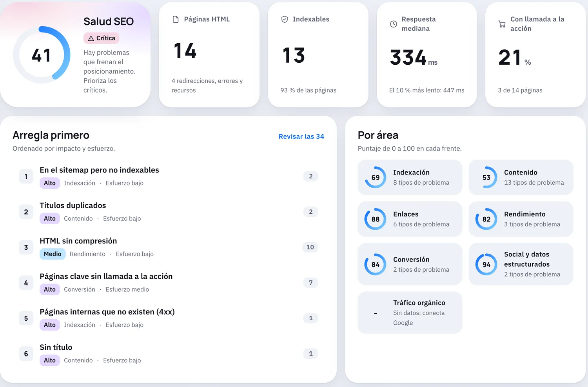Click the count badge showing 10

310,247
